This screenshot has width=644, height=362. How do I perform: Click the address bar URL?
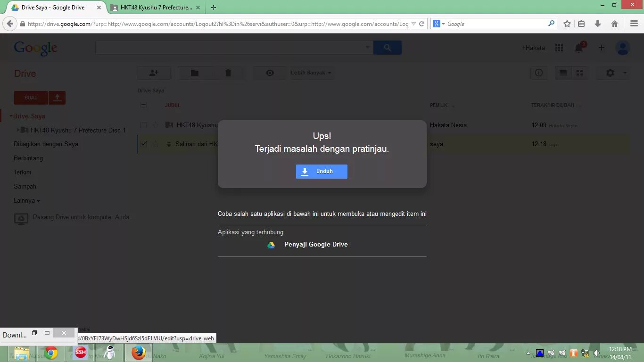tap(218, 24)
